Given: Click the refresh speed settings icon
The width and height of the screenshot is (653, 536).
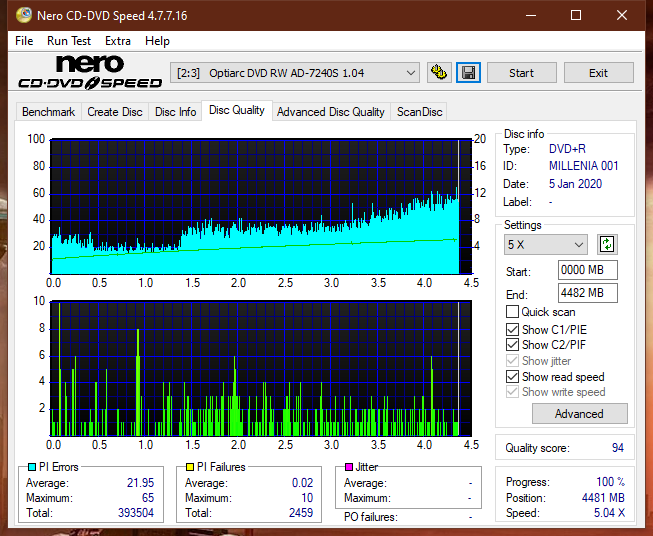Looking at the screenshot, I should tap(607, 244).
